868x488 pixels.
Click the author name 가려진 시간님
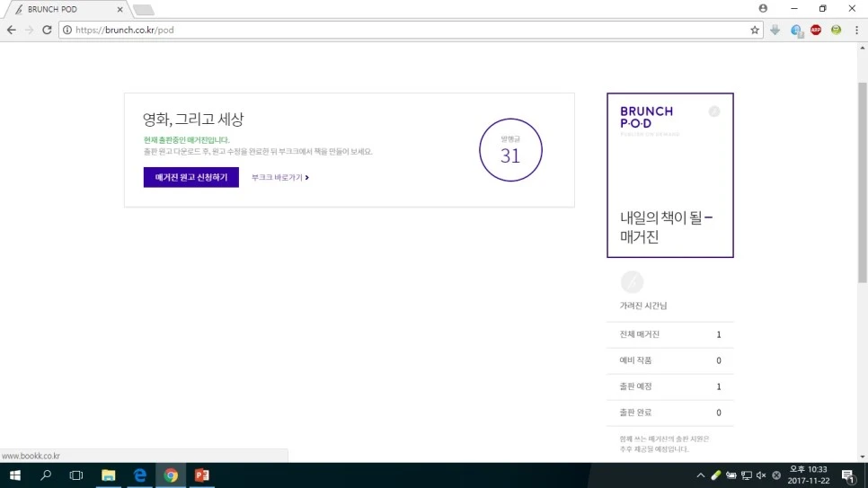coord(643,306)
